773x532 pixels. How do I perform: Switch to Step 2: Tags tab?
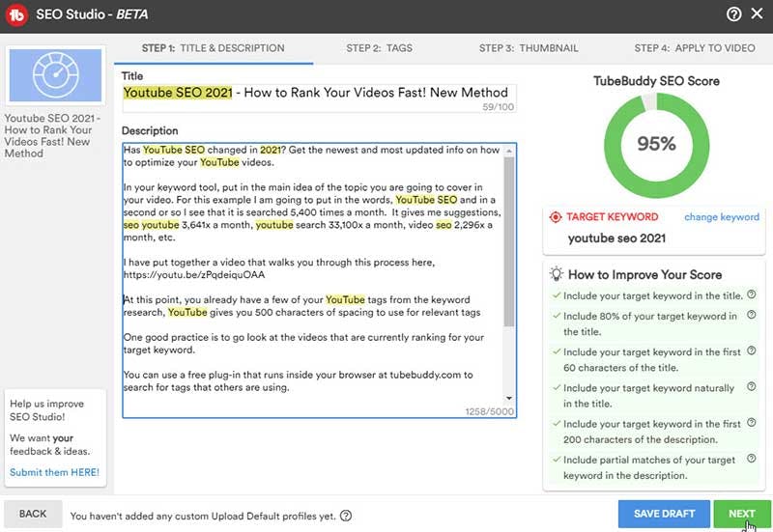pos(379,48)
